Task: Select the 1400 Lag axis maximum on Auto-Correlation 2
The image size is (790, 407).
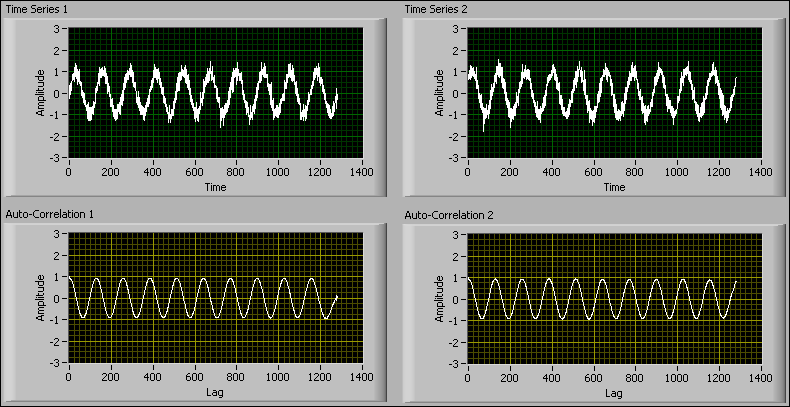Action: coord(761,377)
